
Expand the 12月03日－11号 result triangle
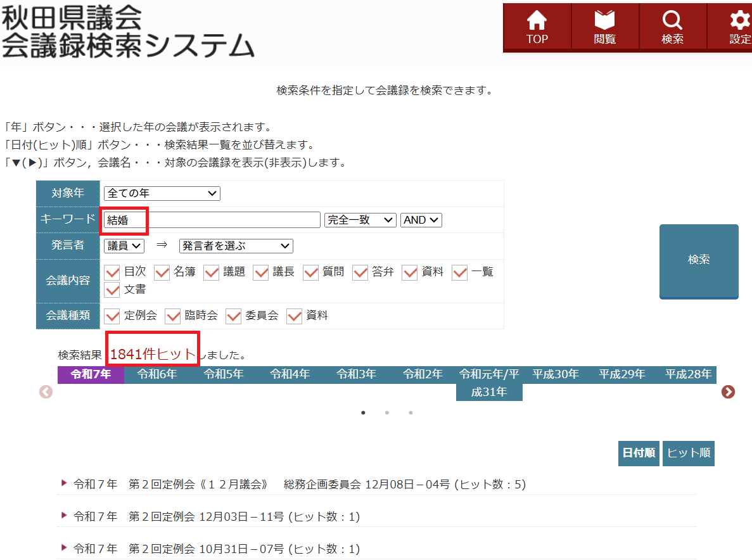(64, 516)
